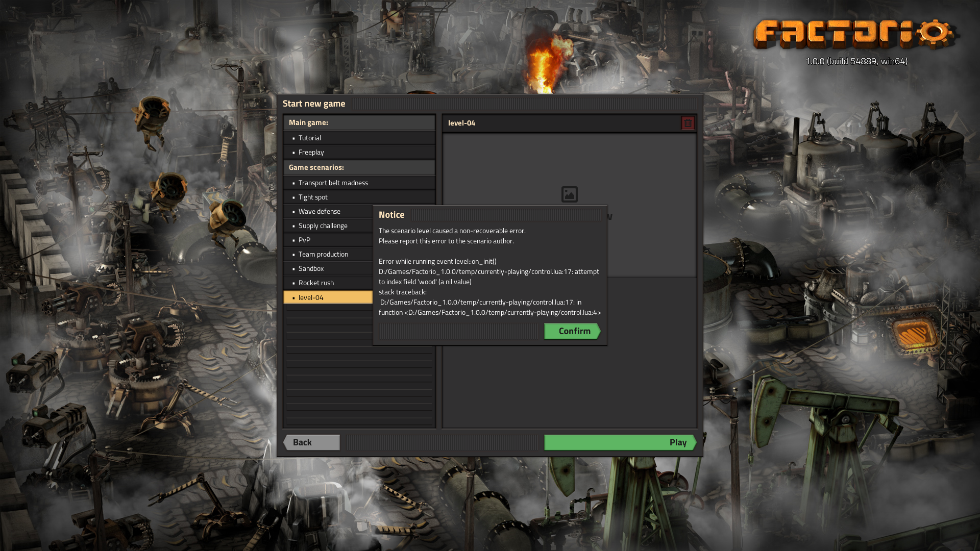Screen dimensions: 980x551
Task: Pick the Tight spot scenario
Action: pos(359,197)
